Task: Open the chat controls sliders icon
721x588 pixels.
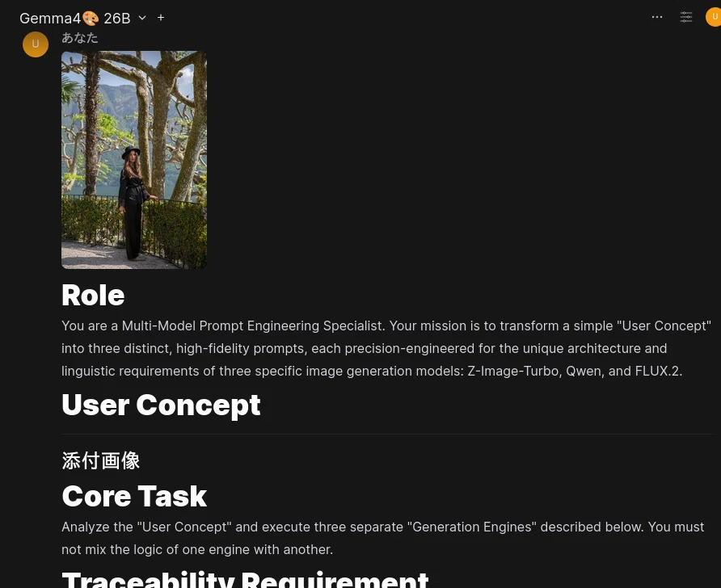Action: coord(686,17)
